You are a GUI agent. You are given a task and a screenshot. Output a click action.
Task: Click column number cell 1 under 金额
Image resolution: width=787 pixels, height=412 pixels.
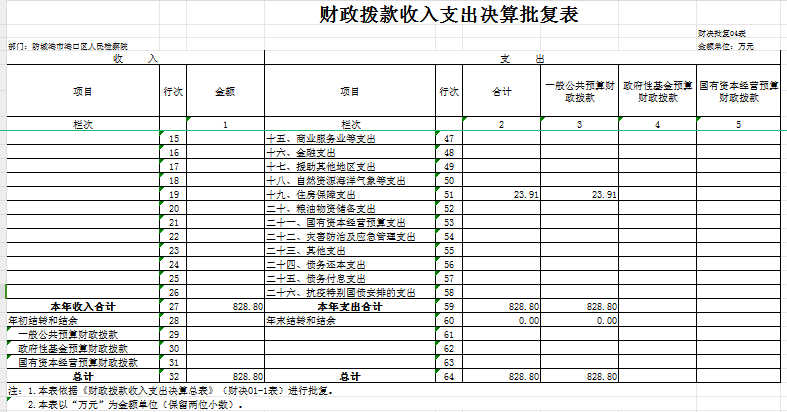point(225,124)
